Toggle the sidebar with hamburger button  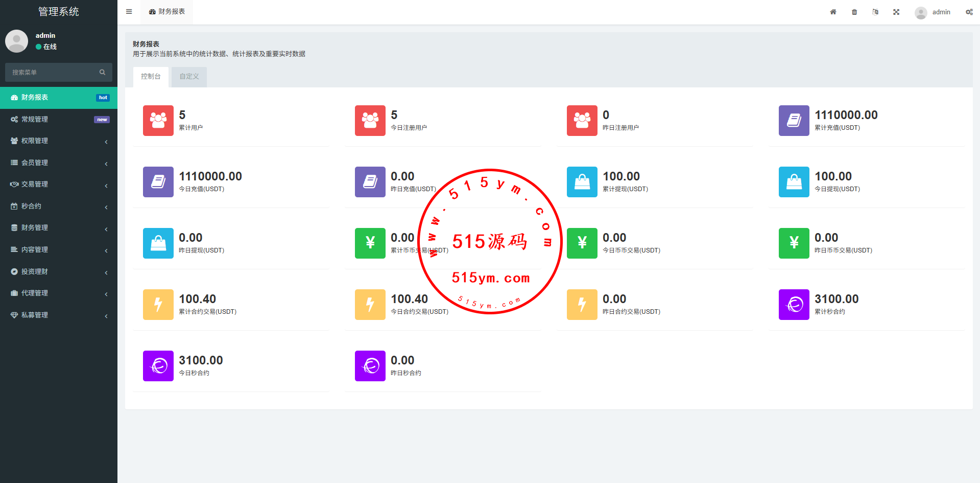[129, 12]
